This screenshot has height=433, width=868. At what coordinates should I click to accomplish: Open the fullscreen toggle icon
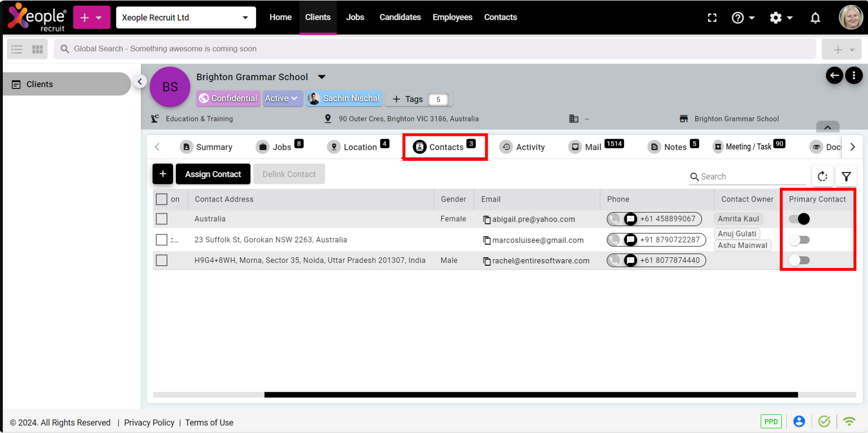click(712, 18)
